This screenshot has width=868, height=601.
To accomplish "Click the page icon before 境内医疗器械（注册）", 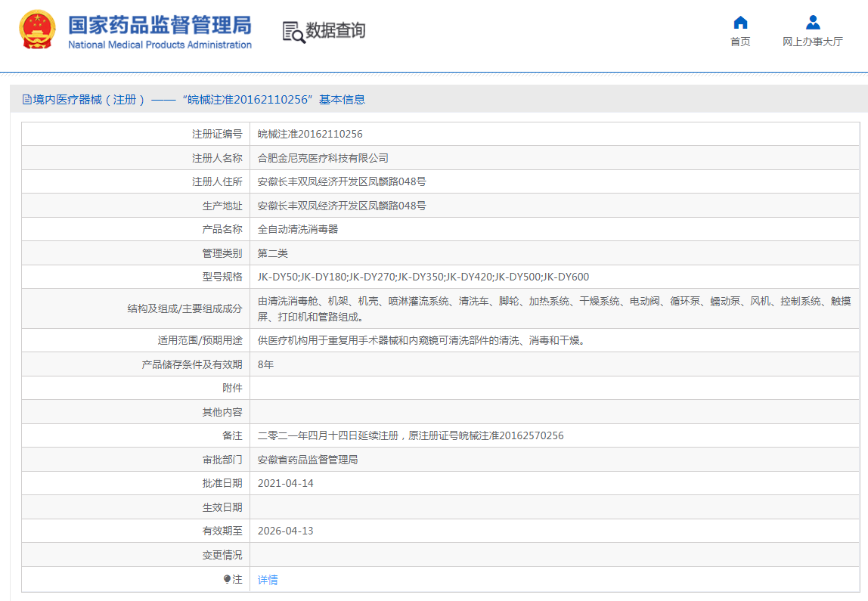I will (x=26, y=100).
